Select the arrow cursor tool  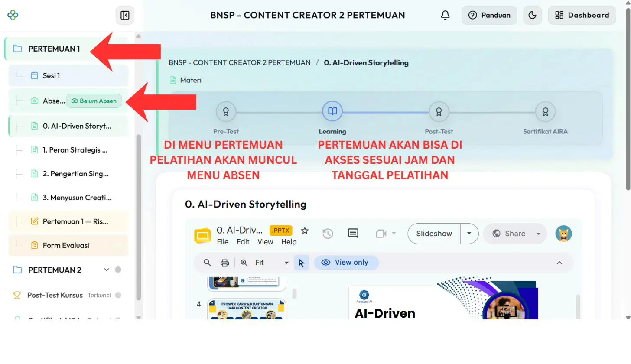point(302,263)
